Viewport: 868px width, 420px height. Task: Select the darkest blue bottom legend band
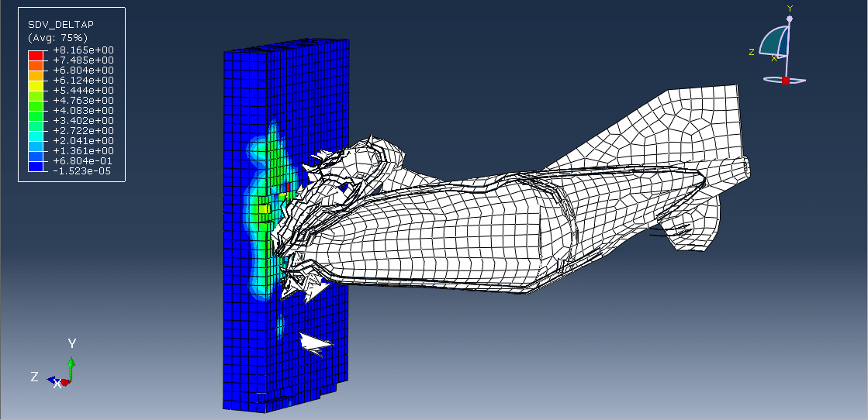point(36,166)
